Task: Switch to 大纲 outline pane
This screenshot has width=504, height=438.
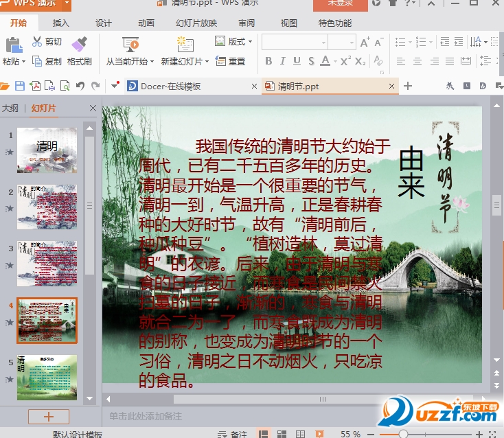Action: (10, 108)
